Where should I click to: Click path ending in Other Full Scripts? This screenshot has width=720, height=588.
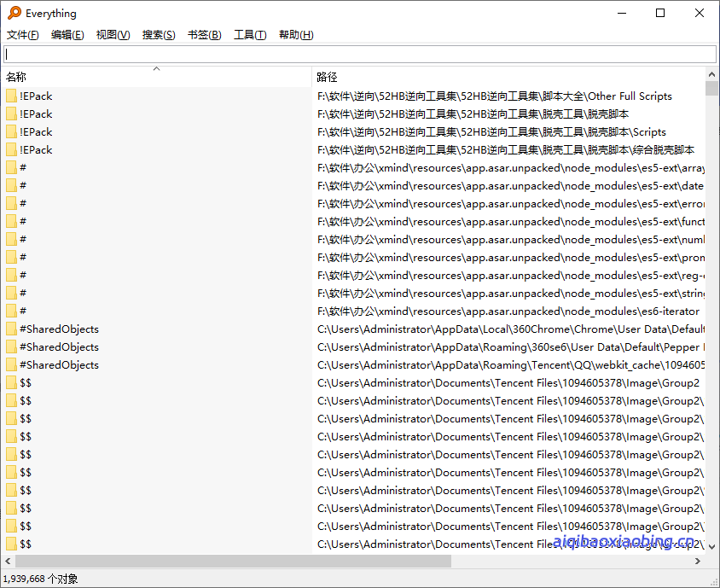(x=495, y=96)
